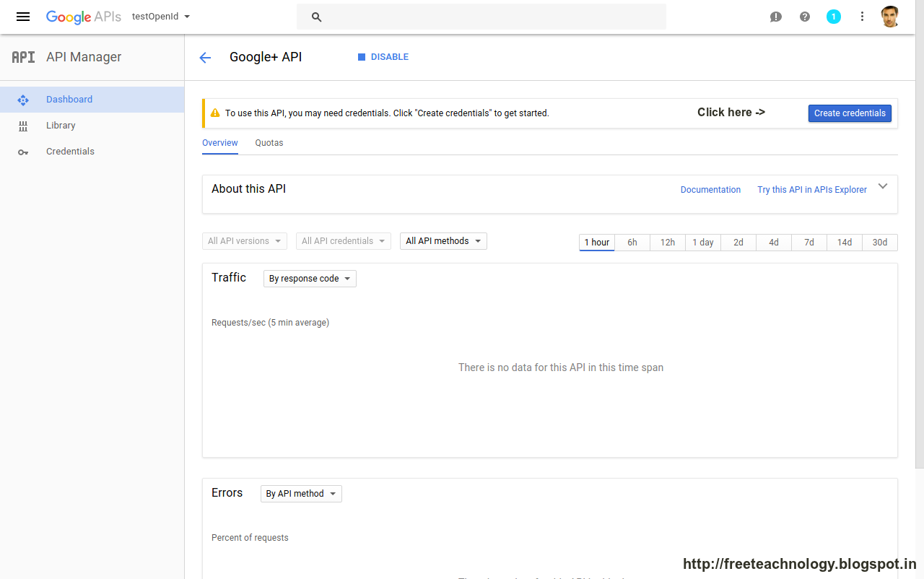Screen dimensions: 924x579
Task: Click the Percent of requests label
Action: tap(250, 538)
